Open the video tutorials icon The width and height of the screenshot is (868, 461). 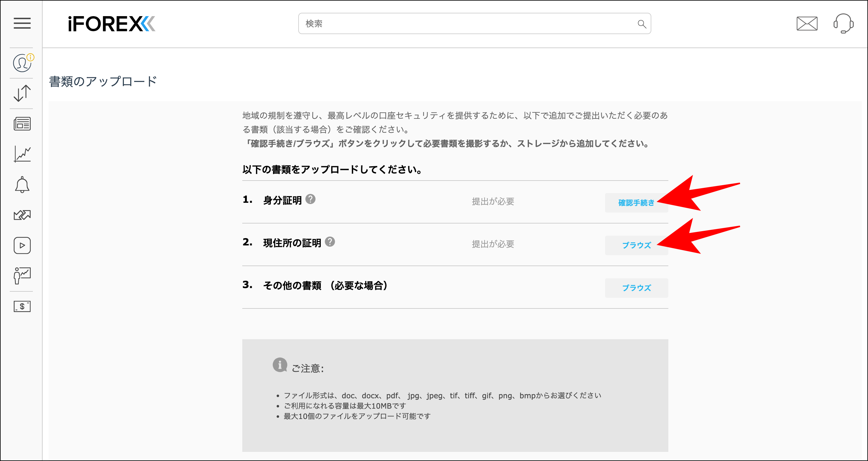22,245
